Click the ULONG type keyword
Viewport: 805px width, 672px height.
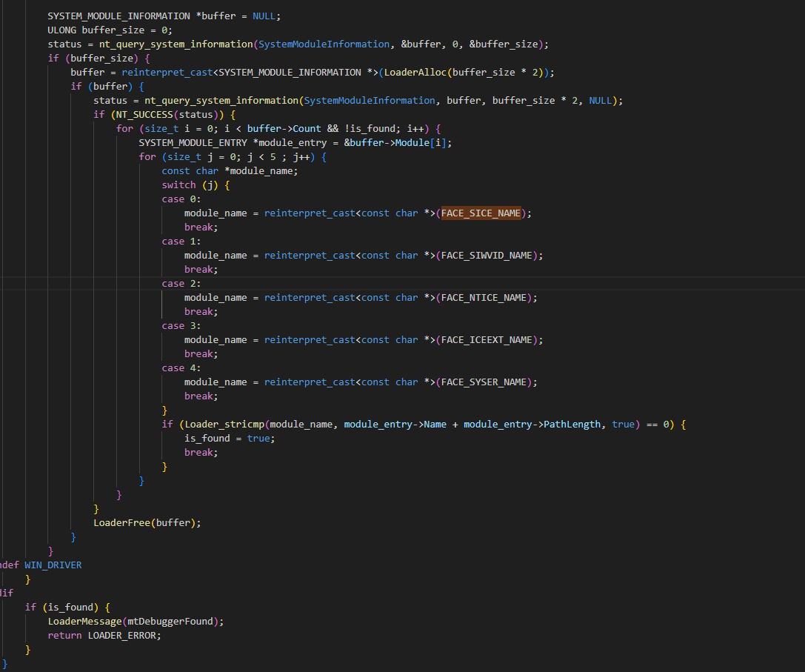click(x=62, y=30)
